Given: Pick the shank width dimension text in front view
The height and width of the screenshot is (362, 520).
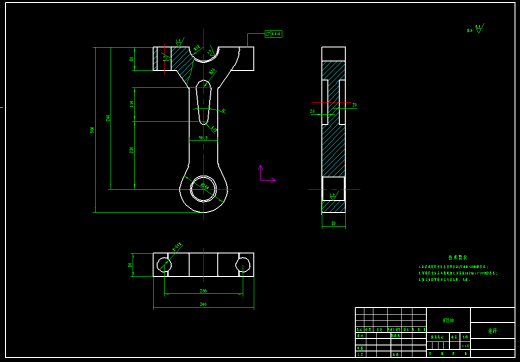Looking at the screenshot, I should click(x=203, y=137).
